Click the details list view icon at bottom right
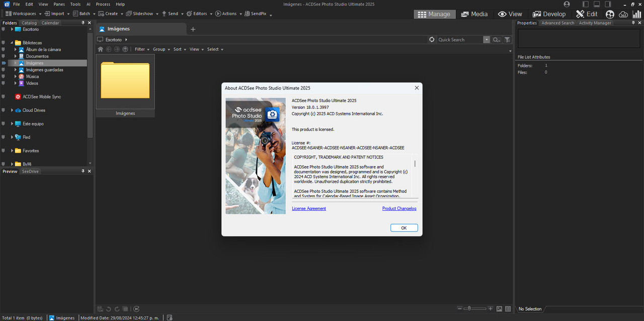The height and width of the screenshot is (321, 644). point(508,309)
